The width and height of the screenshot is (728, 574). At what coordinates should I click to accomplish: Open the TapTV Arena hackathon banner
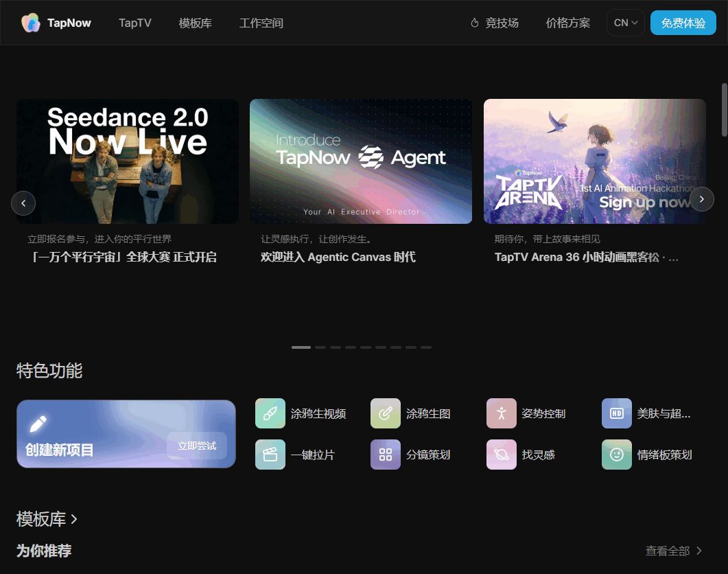pyautogui.click(x=595, y=161)
